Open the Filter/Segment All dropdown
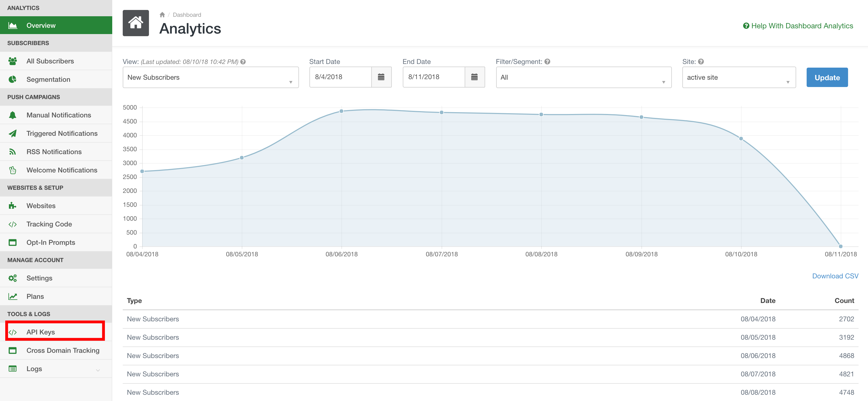 point(583,77)
